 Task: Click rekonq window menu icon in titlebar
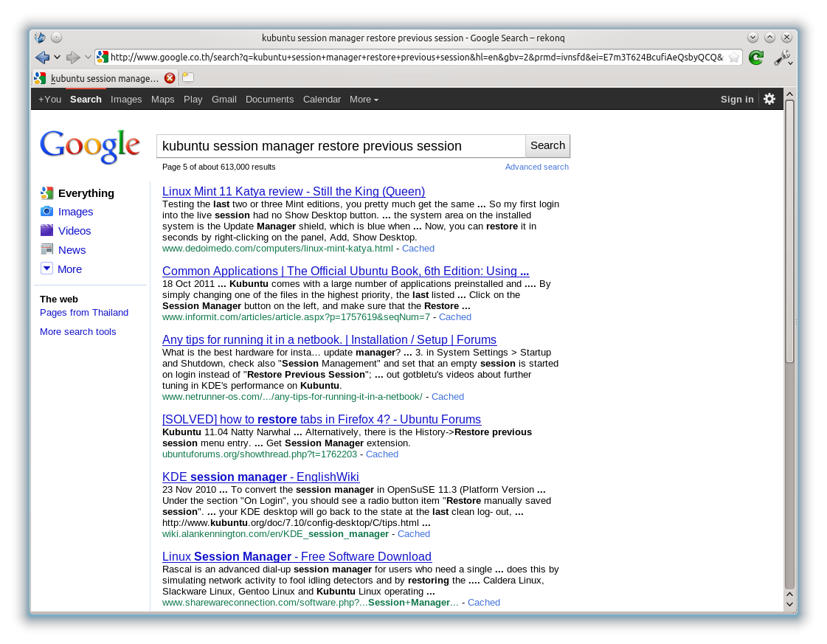pos(40,38)
